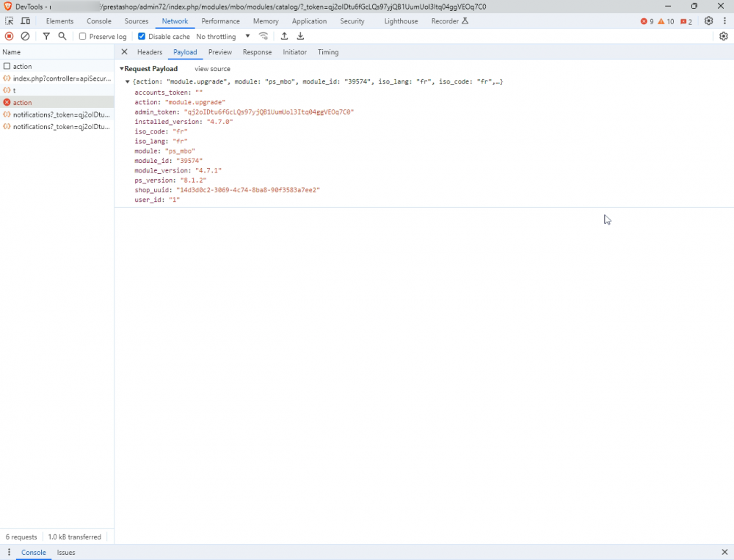Stop recording the network log
Viewport: 734px width, 560px height.
(9, 36)
